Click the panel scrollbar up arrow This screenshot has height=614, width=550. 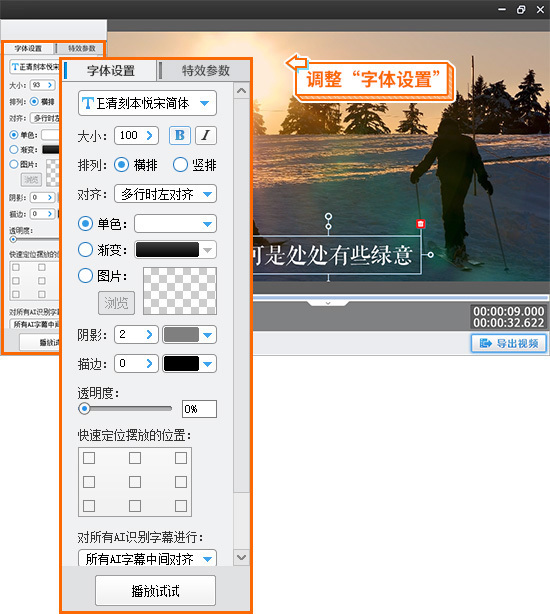point(242,91)
